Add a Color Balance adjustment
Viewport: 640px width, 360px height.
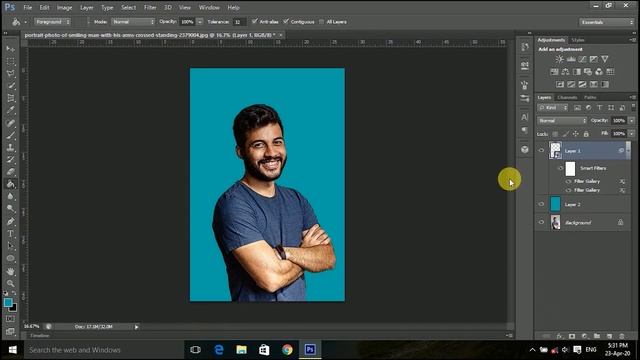565,72
